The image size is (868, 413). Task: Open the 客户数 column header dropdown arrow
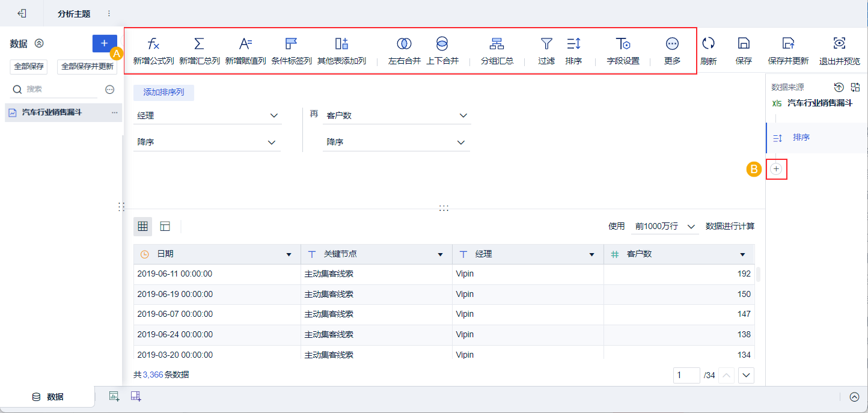[x=742, y=255]
